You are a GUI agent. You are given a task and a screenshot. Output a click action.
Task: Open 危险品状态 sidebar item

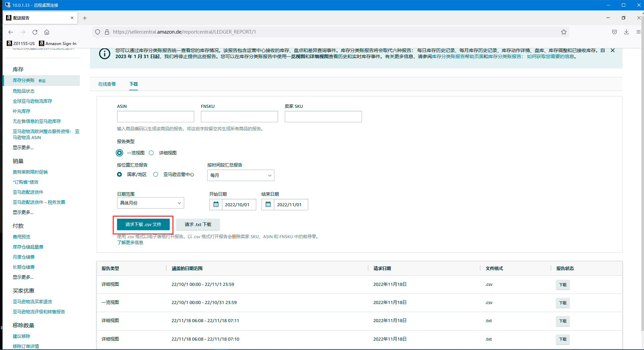(x=23, y=91)
